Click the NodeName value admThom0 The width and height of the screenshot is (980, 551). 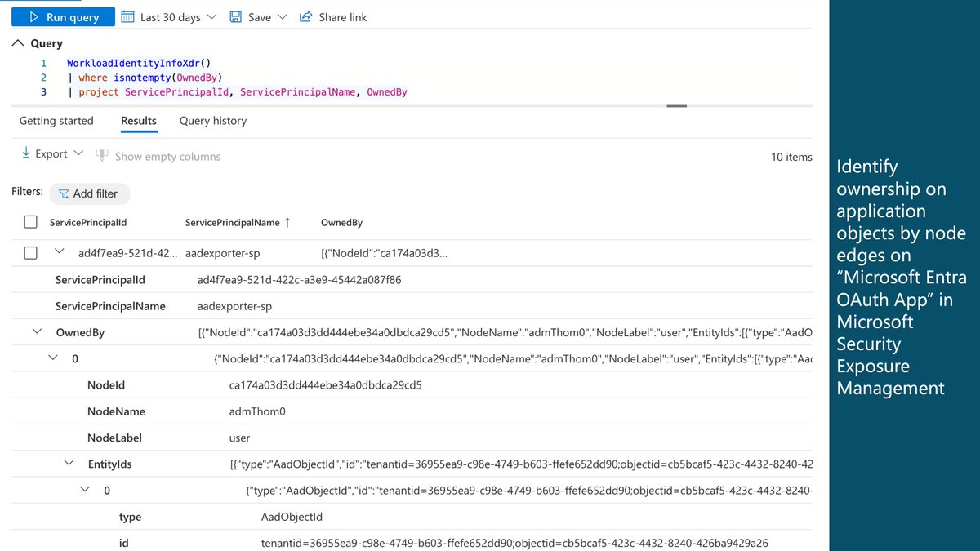257,411
